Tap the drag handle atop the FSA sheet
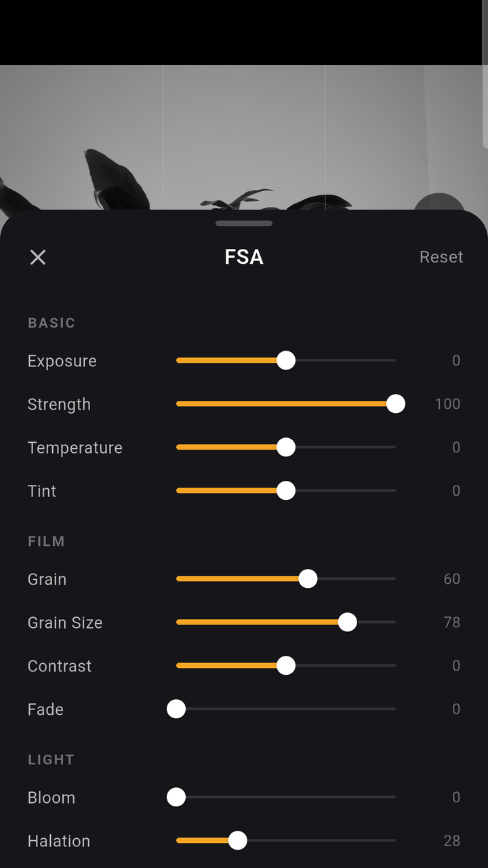The image size is (488, 868). 244,223
